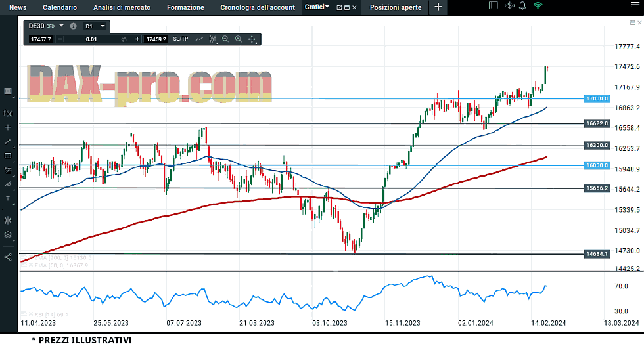Remove the RSI 14 indicator X
The width and height of the screenshot is (644, 346).
coord(31,314)
